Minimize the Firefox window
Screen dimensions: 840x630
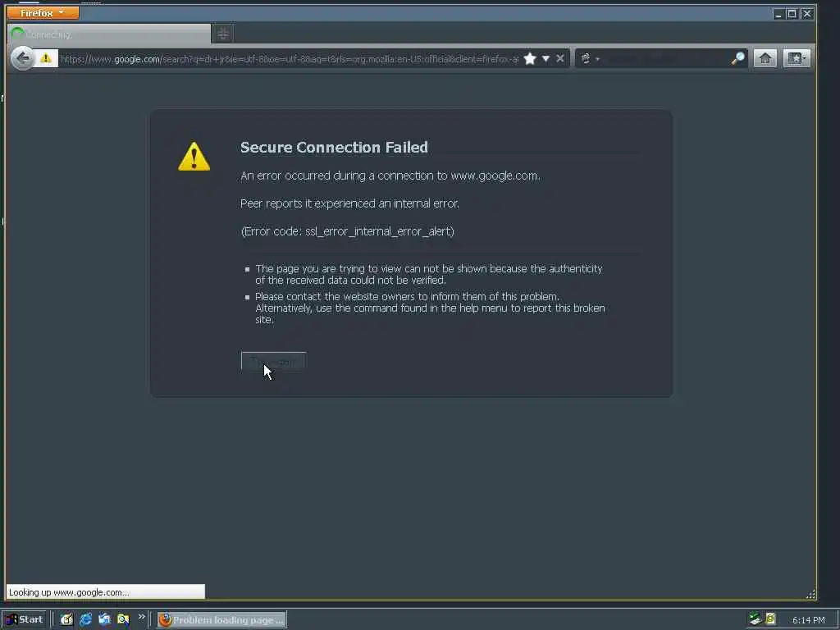pos(778,14)
